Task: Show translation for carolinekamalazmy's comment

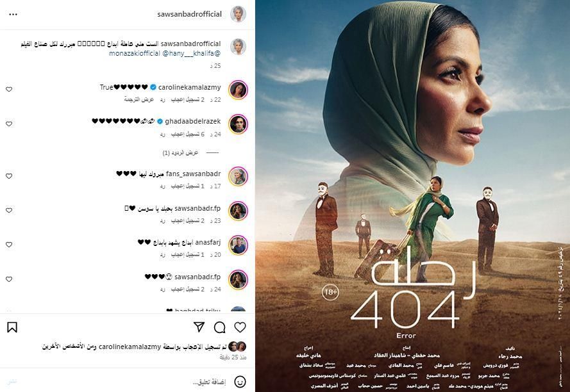Action: click(x=139, y=99)
